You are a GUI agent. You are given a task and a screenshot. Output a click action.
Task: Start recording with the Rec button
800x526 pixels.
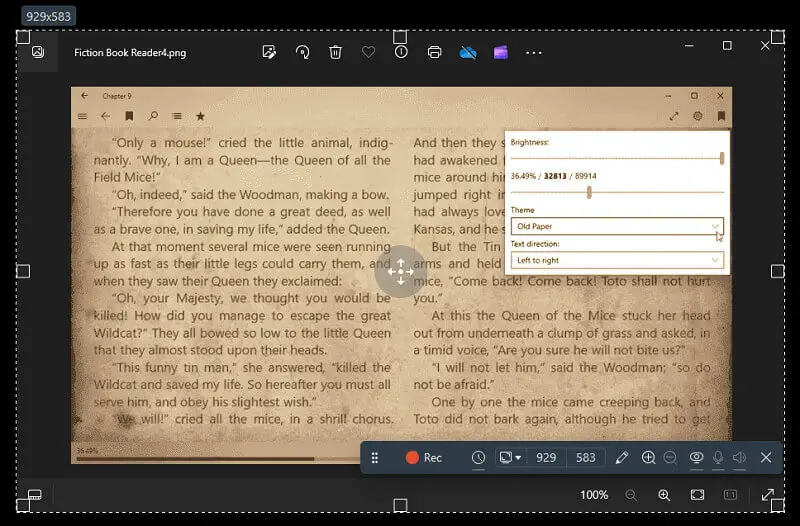(x=423, y=458)
